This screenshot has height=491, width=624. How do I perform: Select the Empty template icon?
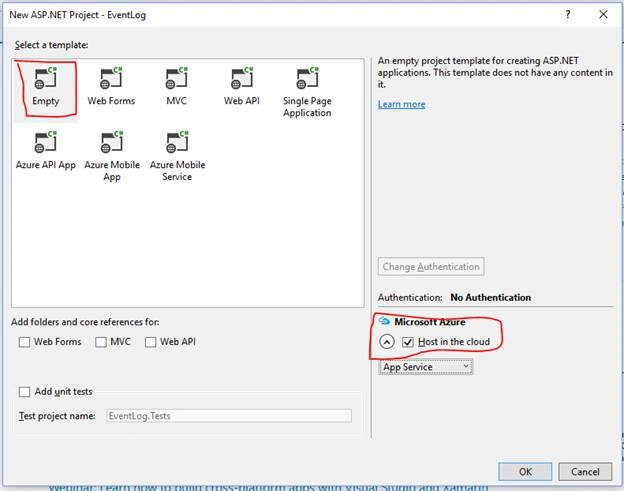[x=45, y=78]
